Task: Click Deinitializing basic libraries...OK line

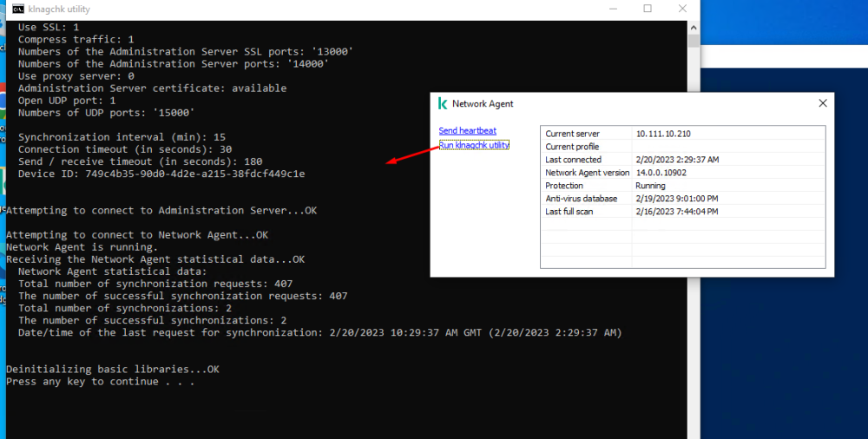Action: coord(112,370)
